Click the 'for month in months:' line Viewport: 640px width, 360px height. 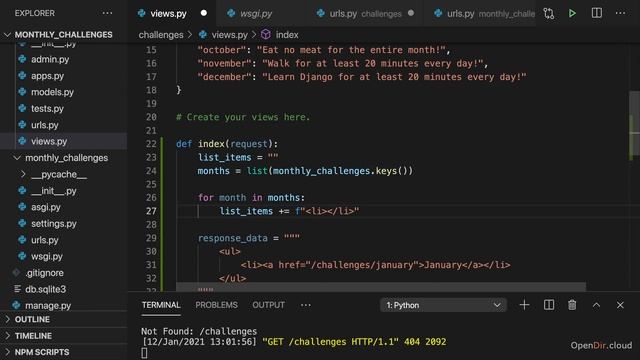click(x=251, y=198)
